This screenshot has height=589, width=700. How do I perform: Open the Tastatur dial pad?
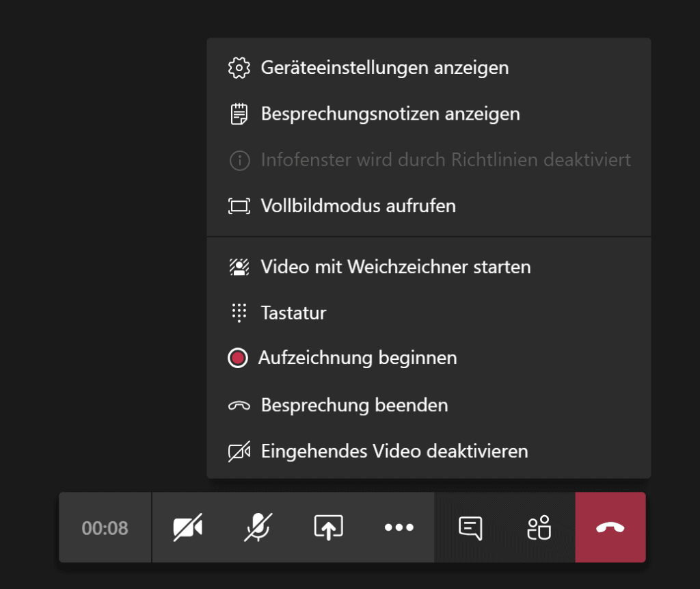pos(429,313)
